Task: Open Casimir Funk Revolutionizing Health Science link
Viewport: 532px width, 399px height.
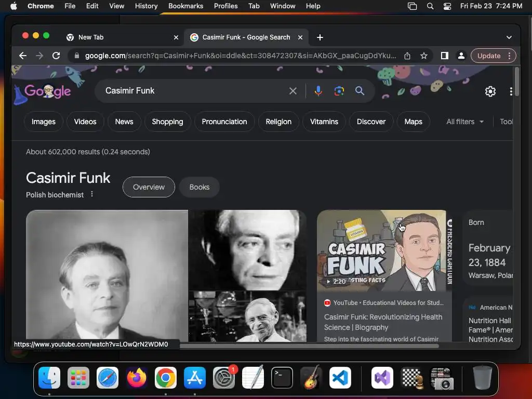Action: coord(383,322)
